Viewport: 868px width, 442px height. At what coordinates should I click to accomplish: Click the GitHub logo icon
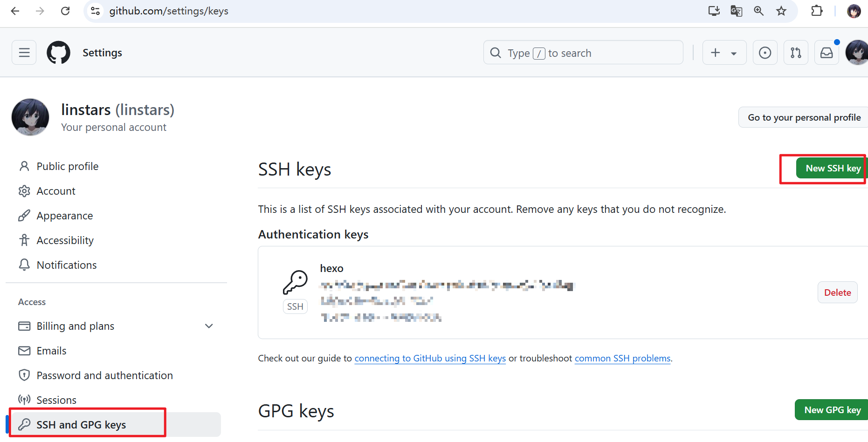58,53
